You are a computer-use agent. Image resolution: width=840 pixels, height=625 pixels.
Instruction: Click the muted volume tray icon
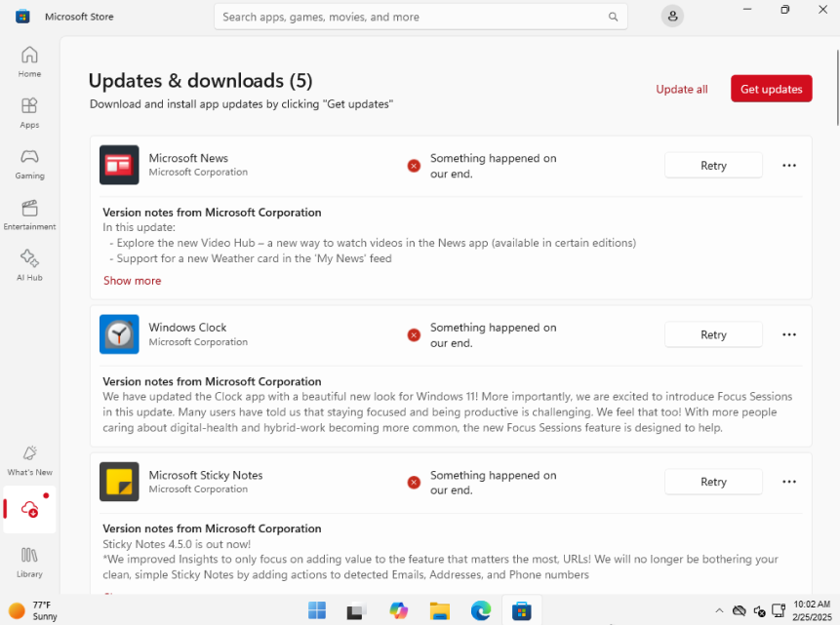(759, 610)
